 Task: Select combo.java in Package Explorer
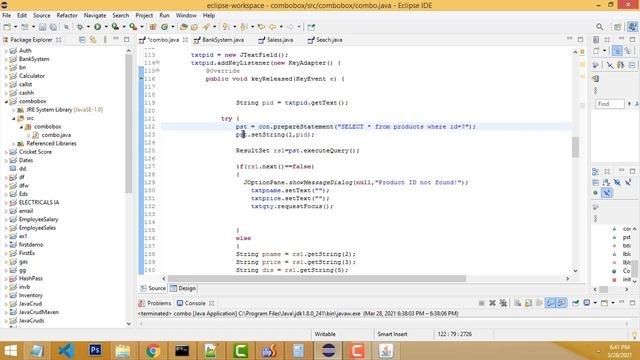56,135
